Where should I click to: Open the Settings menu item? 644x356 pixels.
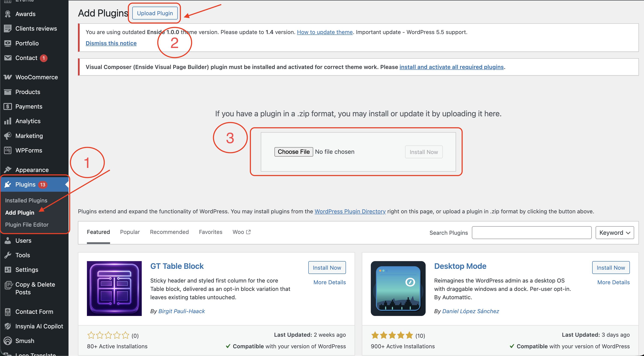pyautogui.click(x=34, y=270)
